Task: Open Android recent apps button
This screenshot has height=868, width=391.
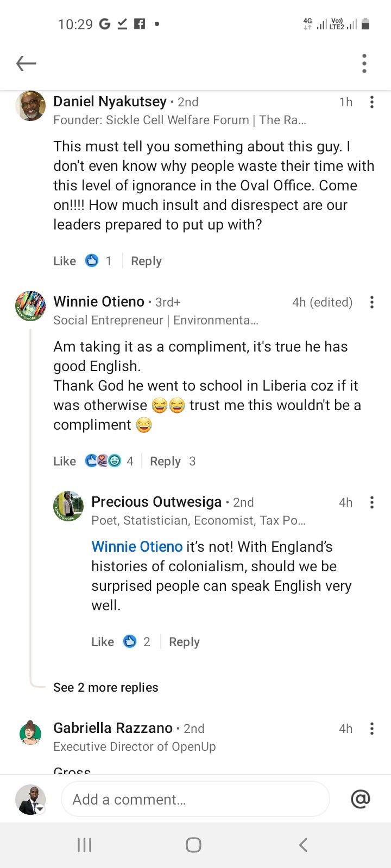Action: click(84, 845)
